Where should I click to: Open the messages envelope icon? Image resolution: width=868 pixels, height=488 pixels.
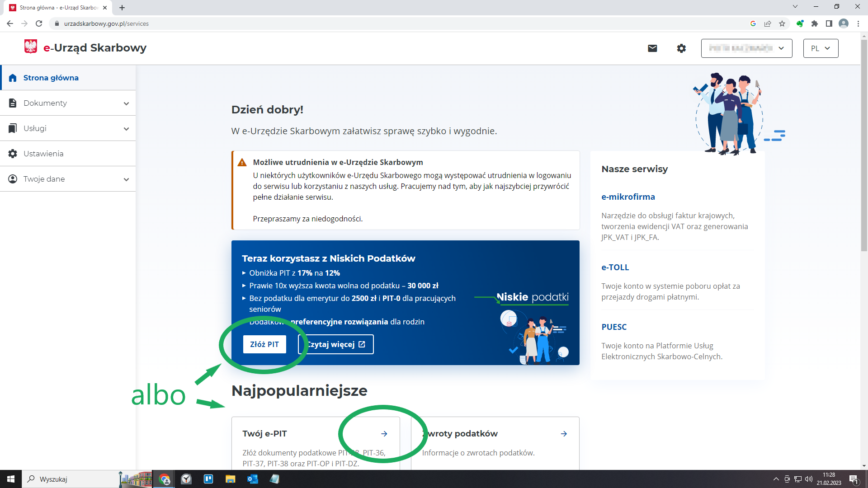(652, 48)
